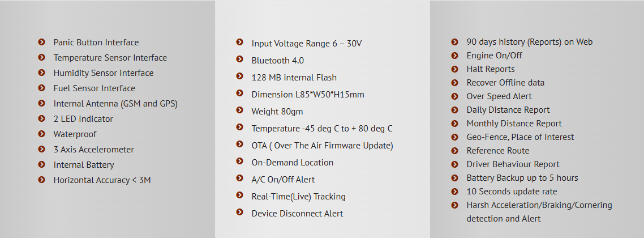Click Input Voltage Range 6 – 30V text

click(306, 44)
